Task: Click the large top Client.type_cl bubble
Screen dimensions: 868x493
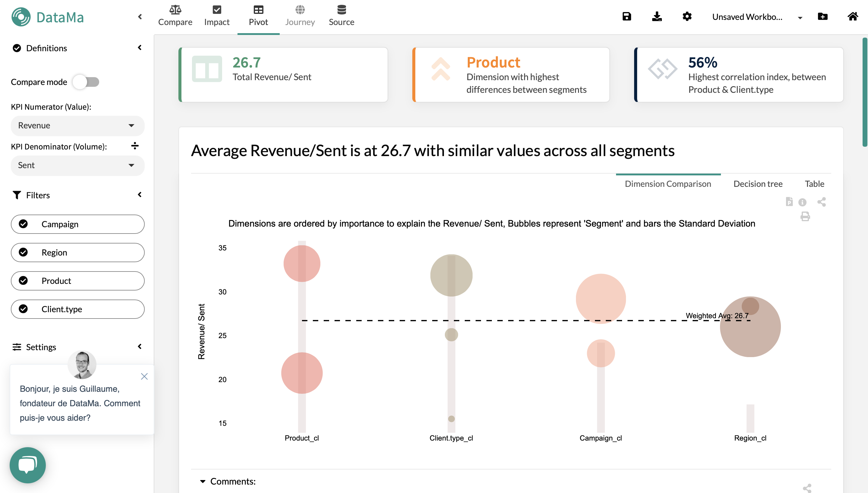Action: pyautogui.click(x=451, y=275)
